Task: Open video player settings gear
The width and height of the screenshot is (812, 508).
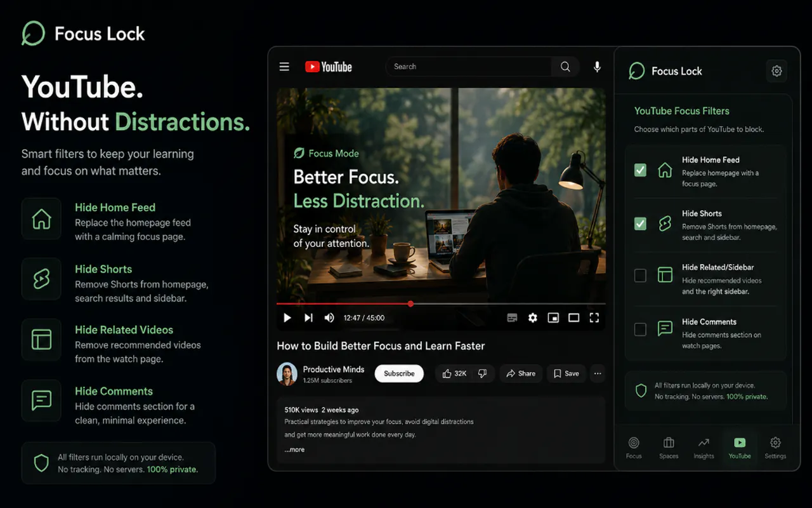Action: [533, 317]
